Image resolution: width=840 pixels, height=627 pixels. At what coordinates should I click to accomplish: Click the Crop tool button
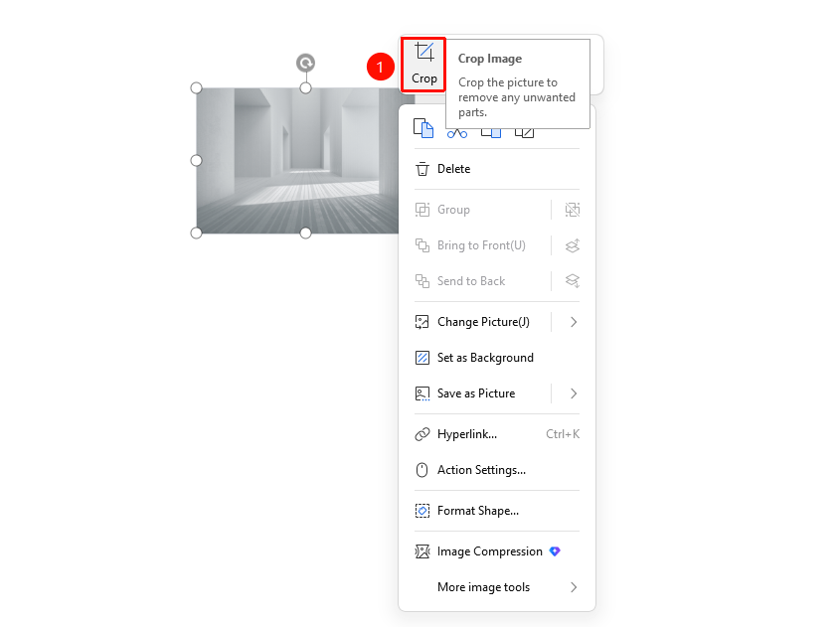(x=423, y=65)
